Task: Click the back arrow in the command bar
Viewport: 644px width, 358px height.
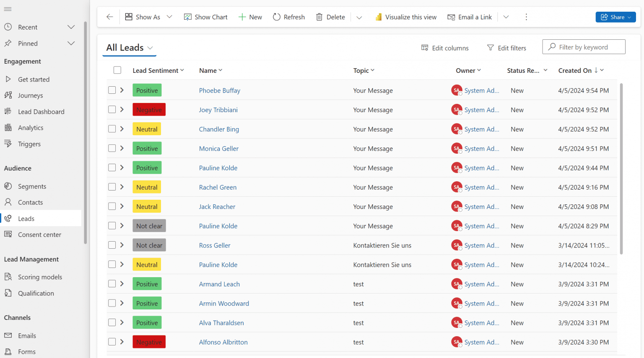Action: coord(109,17)
